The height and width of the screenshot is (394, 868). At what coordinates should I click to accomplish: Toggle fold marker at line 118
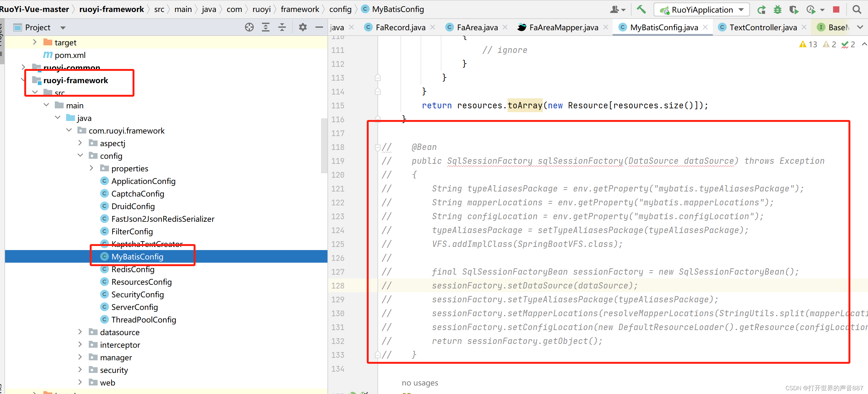pyautogui.click(x=377, y=147)
